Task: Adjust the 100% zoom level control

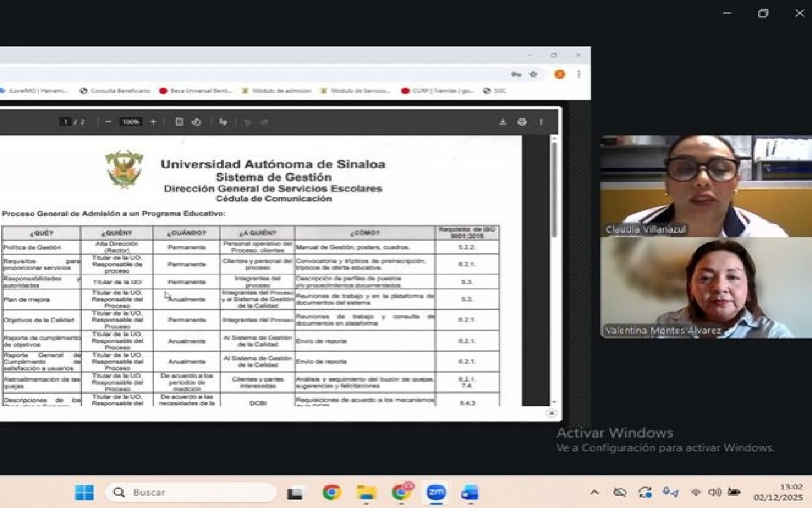Action: [x=130, y=121]
